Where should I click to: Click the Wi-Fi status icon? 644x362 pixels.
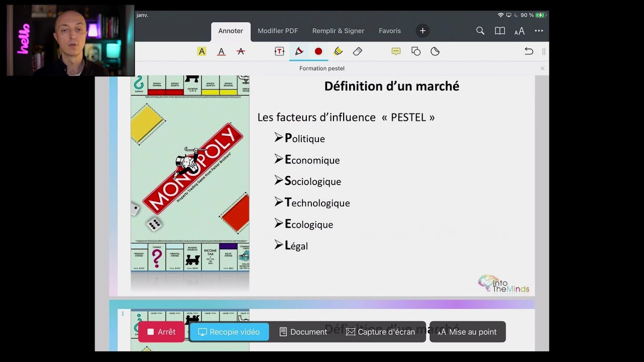point(501,15)
